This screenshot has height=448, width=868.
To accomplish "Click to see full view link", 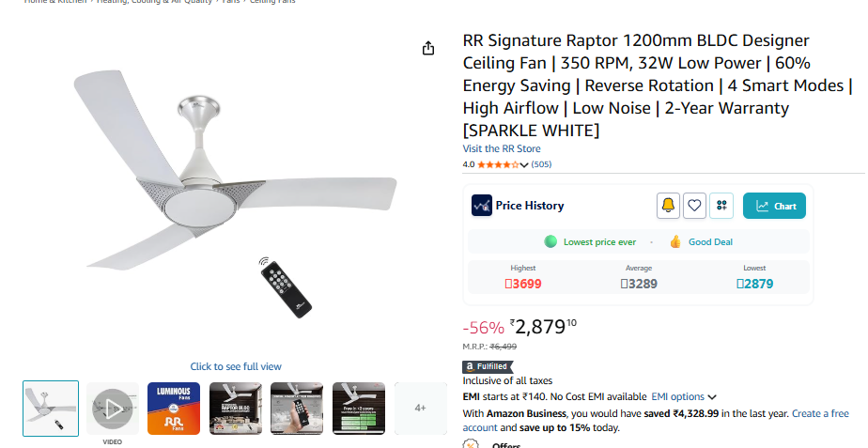I will coord(236,366).
